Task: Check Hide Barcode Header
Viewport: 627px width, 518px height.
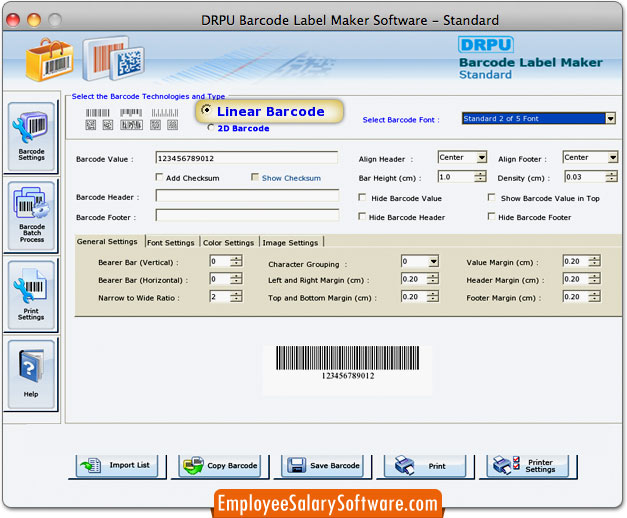Action: coord(362,216)
